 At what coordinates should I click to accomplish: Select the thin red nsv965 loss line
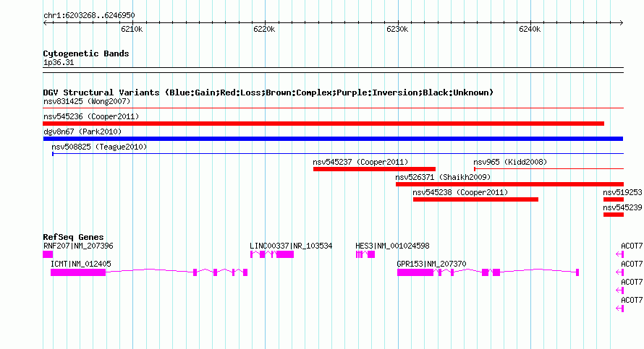click(x=548, y=169)
